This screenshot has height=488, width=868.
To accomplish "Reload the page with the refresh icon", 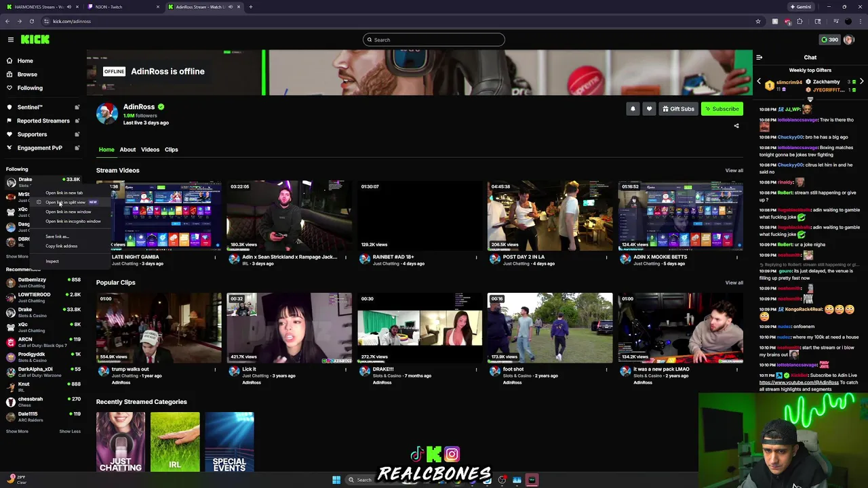I will pos(31,21).
